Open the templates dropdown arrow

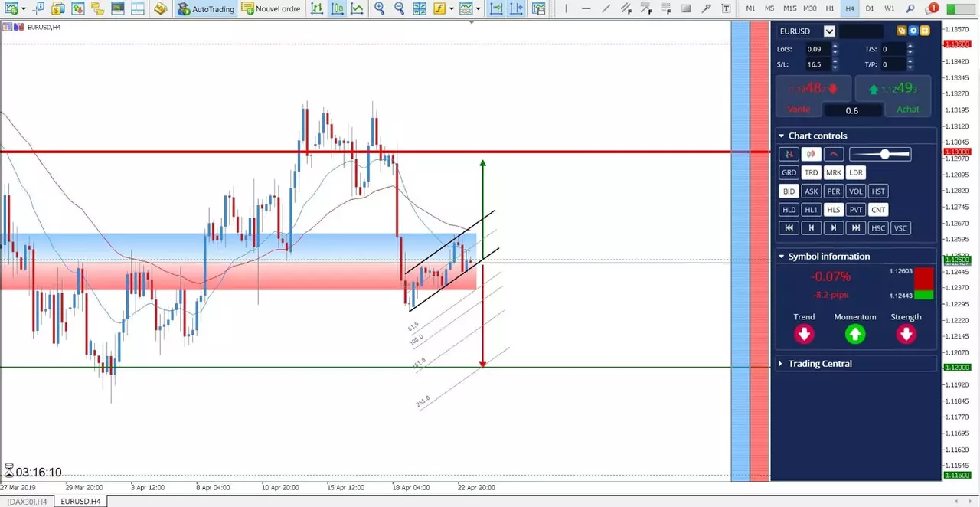click(478, 8)
